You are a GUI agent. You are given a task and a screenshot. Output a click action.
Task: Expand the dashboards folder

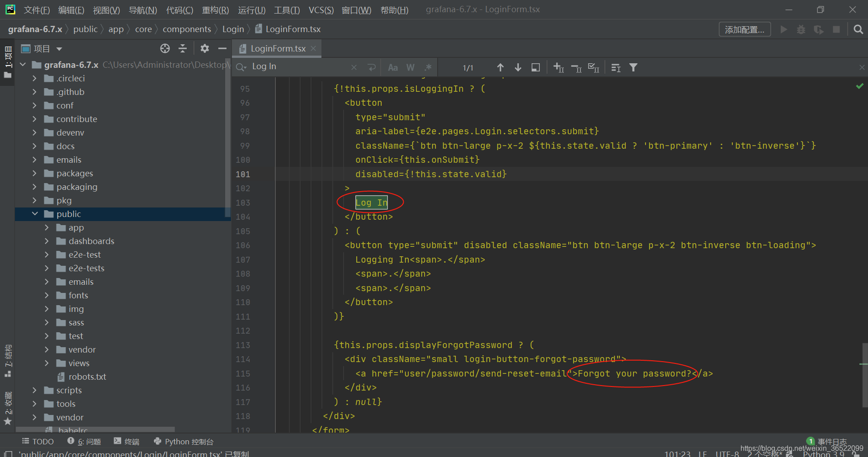click(x=47, y=241)
